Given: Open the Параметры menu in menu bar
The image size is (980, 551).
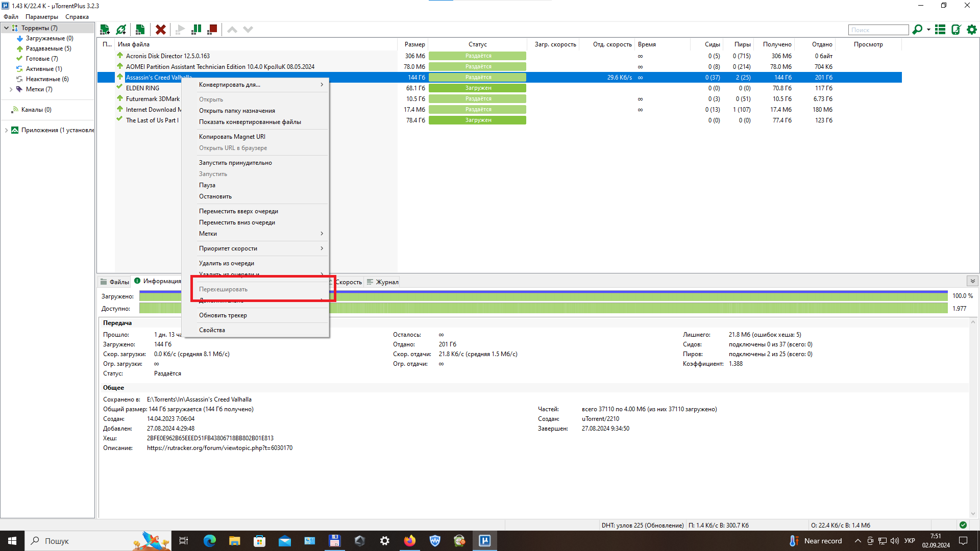Looking at the screenshot, I should click(42, 17).
